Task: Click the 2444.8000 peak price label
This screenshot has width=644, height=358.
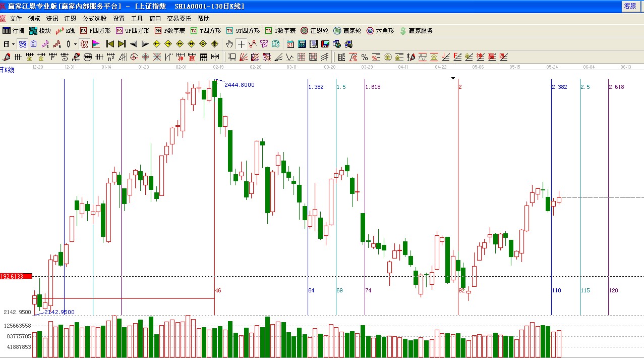Action: coord(239,85)
